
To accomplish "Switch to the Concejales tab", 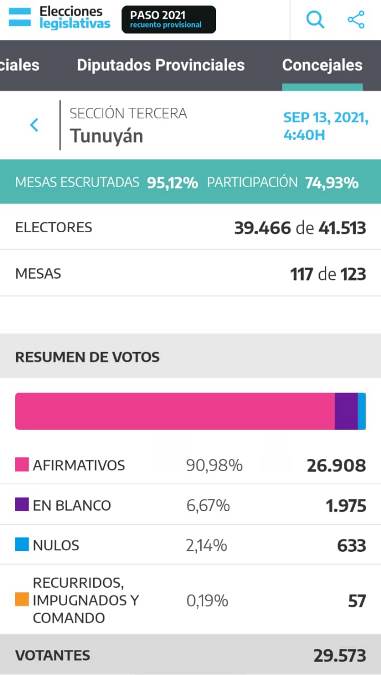I will pos(322,65).
